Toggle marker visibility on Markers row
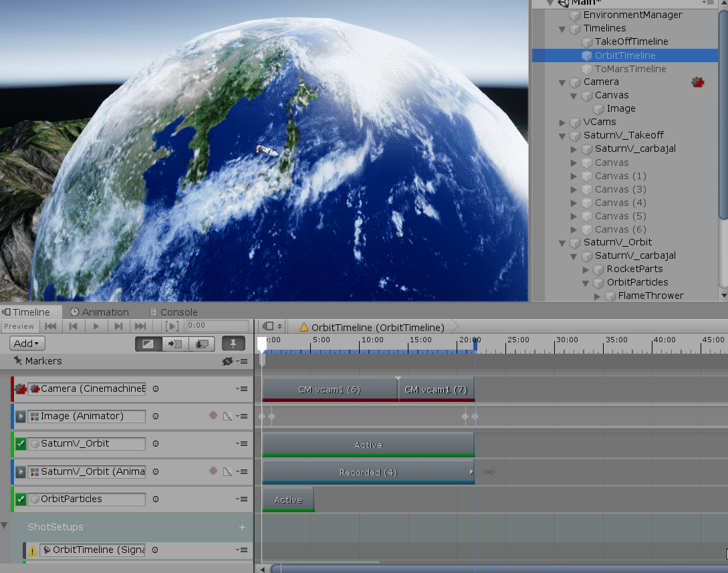This screenshot has height=573, width=728. [x=227, y=361]
